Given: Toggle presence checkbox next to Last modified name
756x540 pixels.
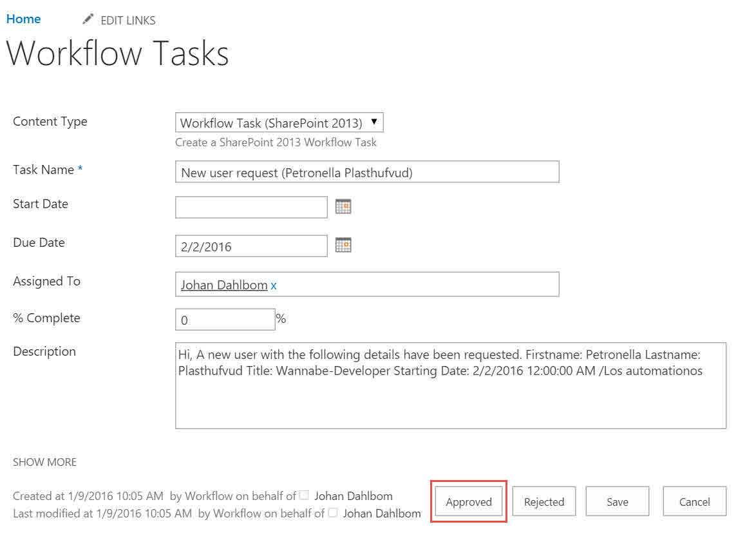Looking at the screenshot, I should point(333,513).
